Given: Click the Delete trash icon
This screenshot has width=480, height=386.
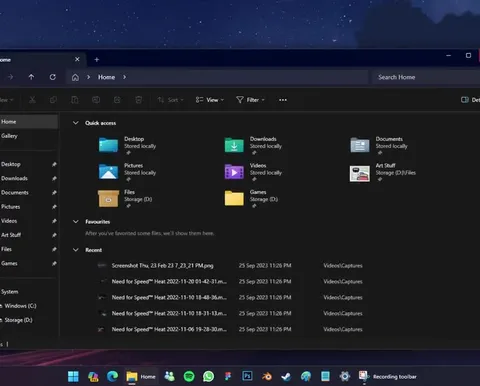Looking at the screenshot, I should pyautogui.click(x=139, y=100).
